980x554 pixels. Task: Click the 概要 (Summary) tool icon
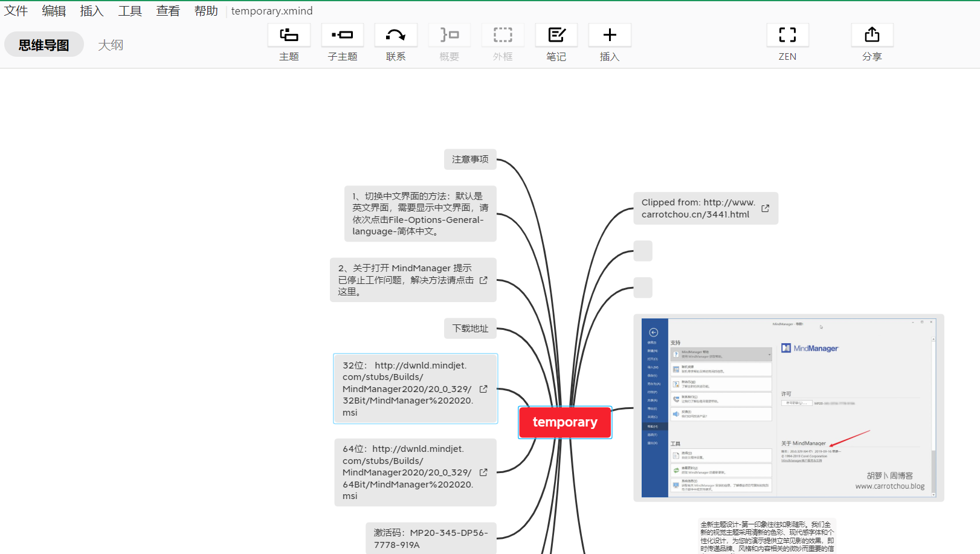[449, 35]
